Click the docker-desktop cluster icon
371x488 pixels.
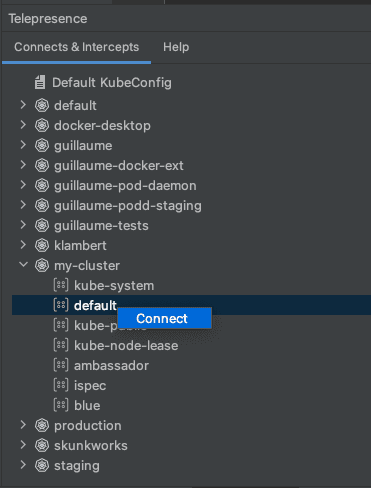pos(42,125)
